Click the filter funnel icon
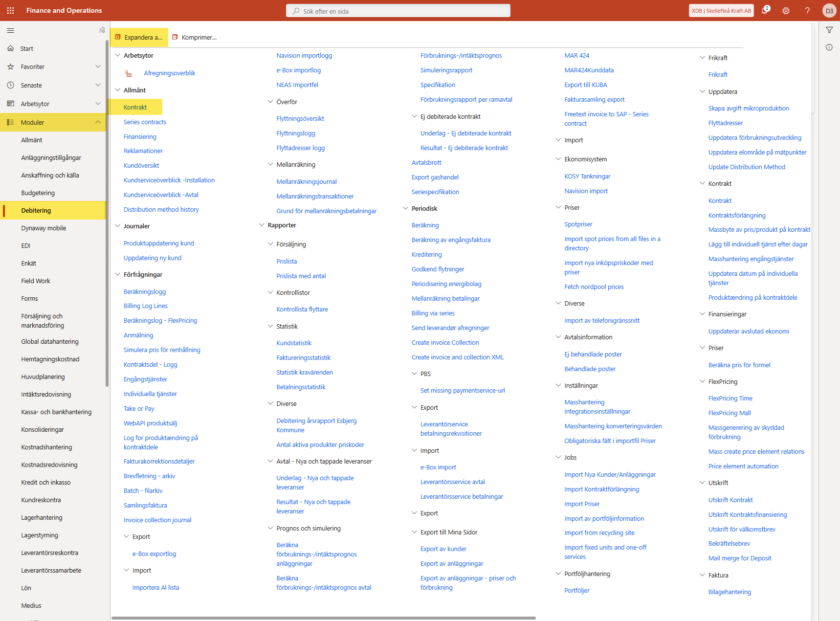Viewport: 840px width, 621px height. point(829,30)
